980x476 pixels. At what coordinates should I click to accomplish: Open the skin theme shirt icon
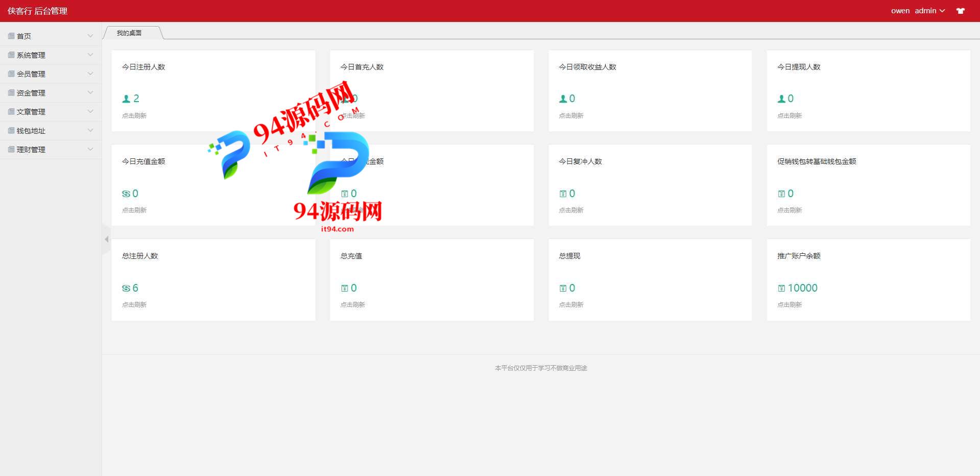[x=960, y=11]
